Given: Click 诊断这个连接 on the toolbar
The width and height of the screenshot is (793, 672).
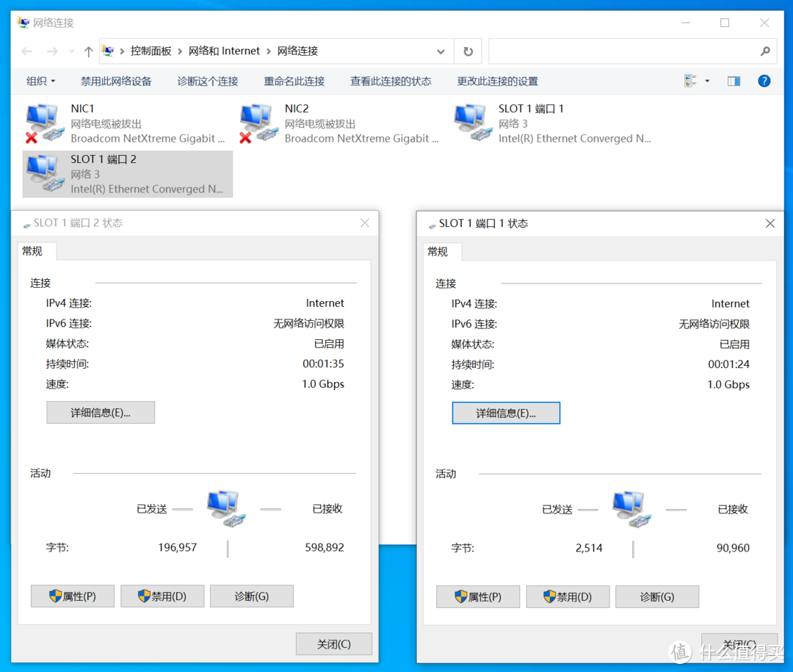Looking at the screenshot, I should click(207, 81).
